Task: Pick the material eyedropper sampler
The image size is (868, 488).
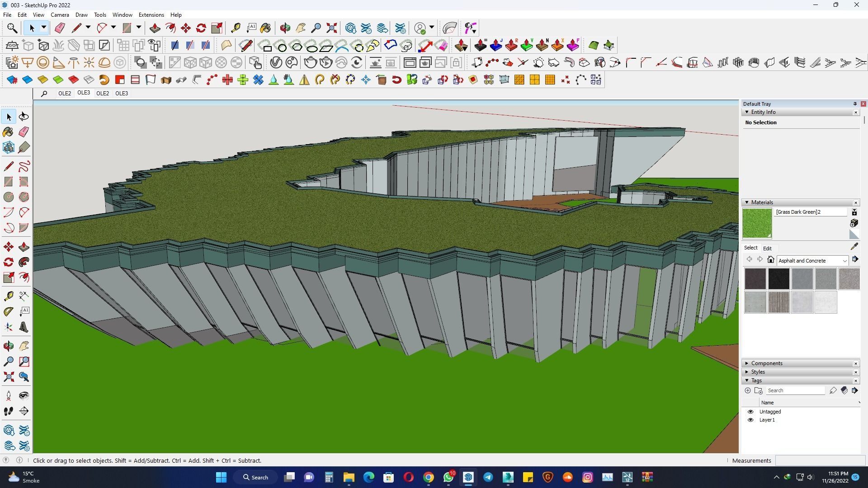Action: 854,247
